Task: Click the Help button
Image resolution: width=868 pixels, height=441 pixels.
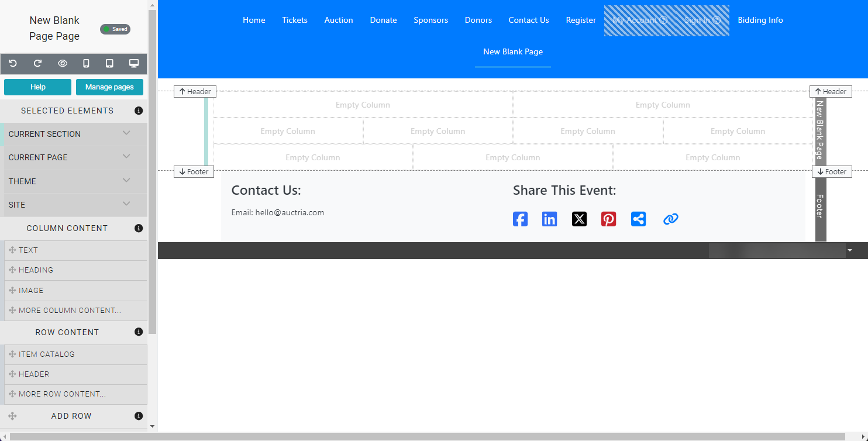Action: tap(37, 87)
